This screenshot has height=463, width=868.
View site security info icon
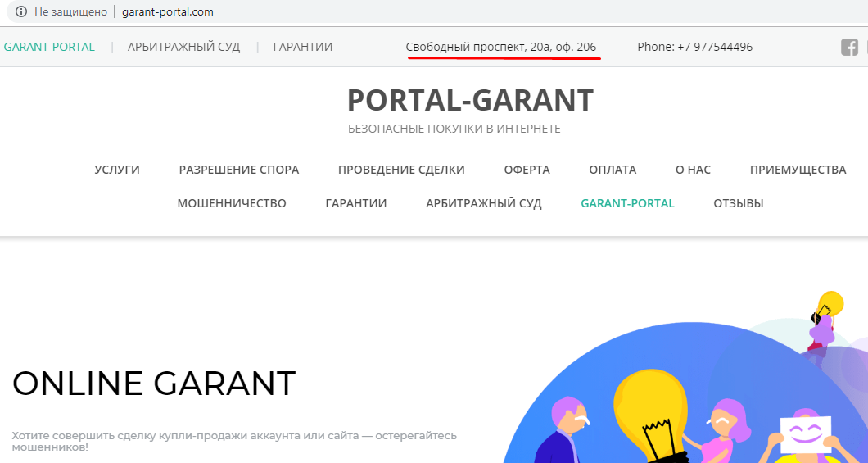coord(21,11)
